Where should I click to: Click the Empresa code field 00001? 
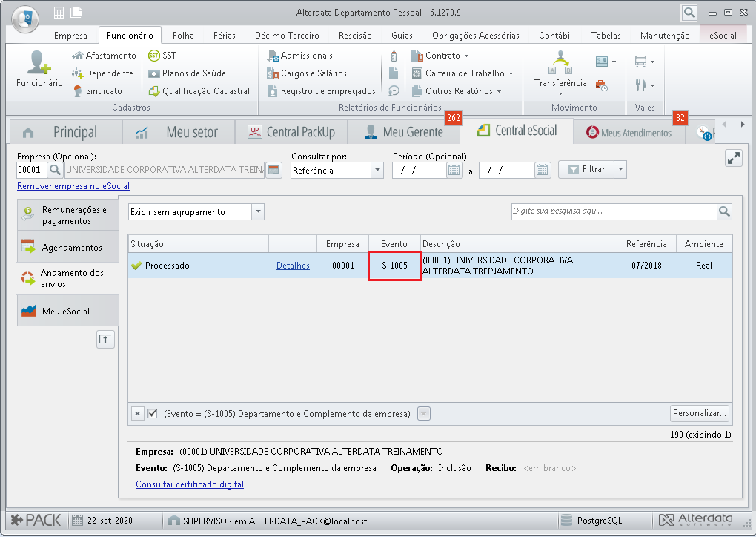31,170
